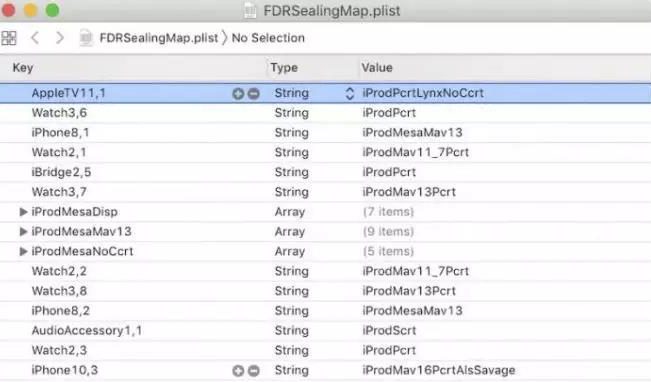
Task: Click the window title FDRSealingMap.plist
Action: (332, 10)
